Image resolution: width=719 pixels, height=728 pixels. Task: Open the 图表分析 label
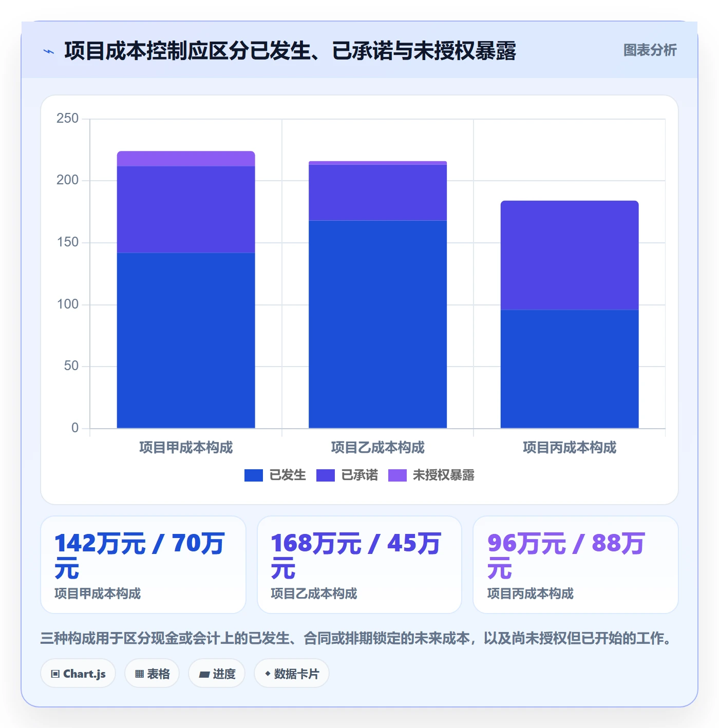coord(650,50)
